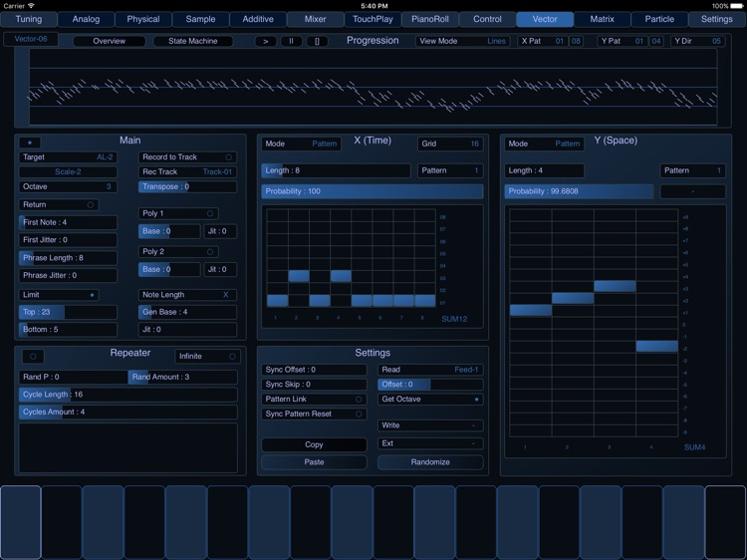The height and width of the screenshot is (560, 747).
Task: Click the Rand Amount : 3 field
Action: [183, 377]
